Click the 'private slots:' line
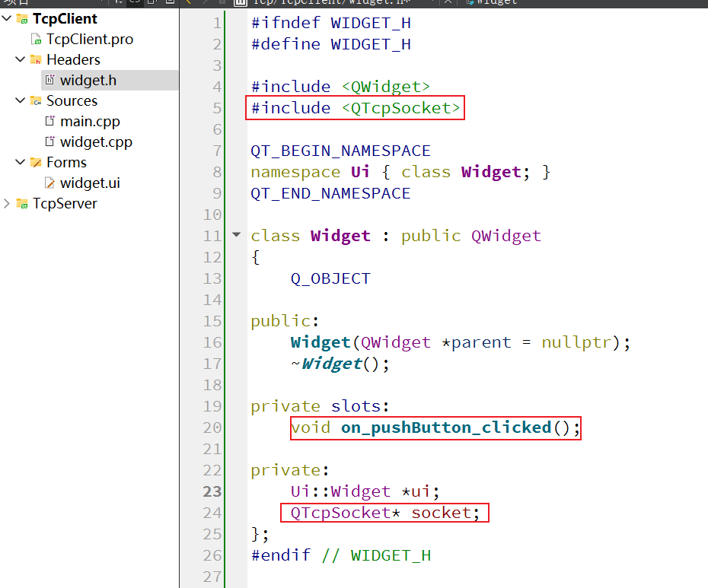The image size is (708, 588). (x=321, y=406)
